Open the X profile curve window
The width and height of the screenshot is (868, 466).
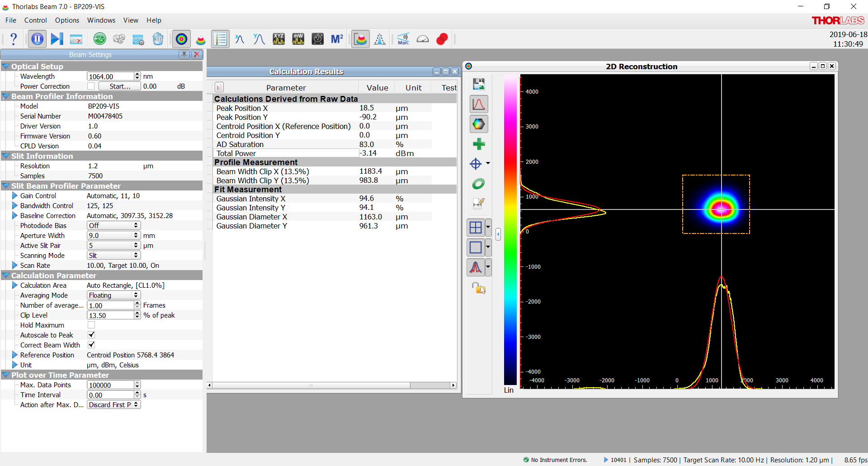pyautogui.click(x=240, y=39)
